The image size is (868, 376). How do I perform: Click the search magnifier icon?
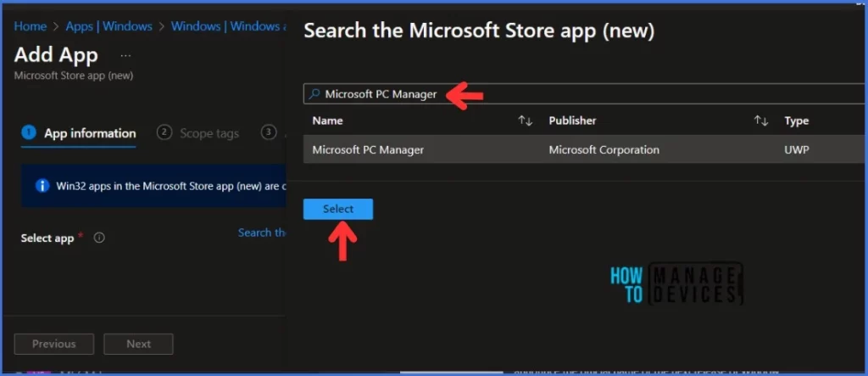[x=314, y=94]
